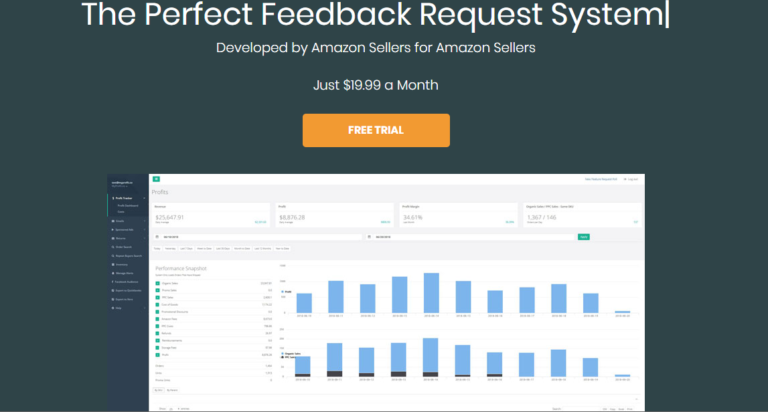Toggle the Organic Sales legend marker
768x412 pixels.
pyautogui.click(x=283, y=354)
